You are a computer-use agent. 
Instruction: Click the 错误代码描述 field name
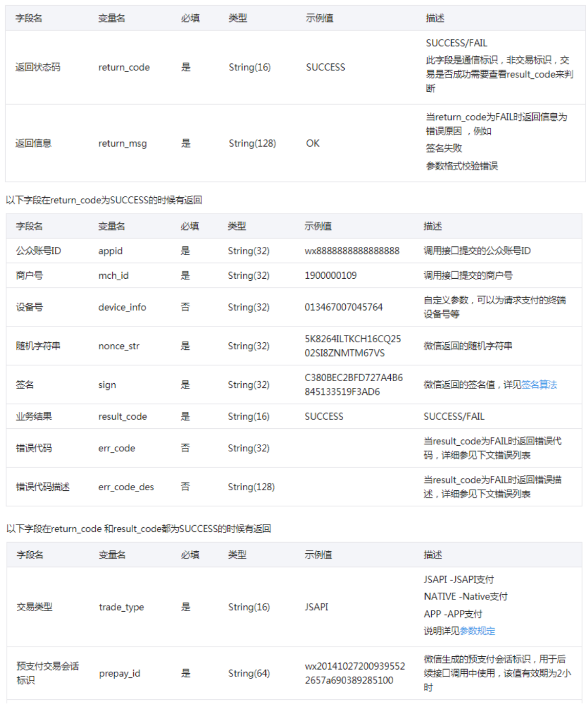tap(43, 487)
